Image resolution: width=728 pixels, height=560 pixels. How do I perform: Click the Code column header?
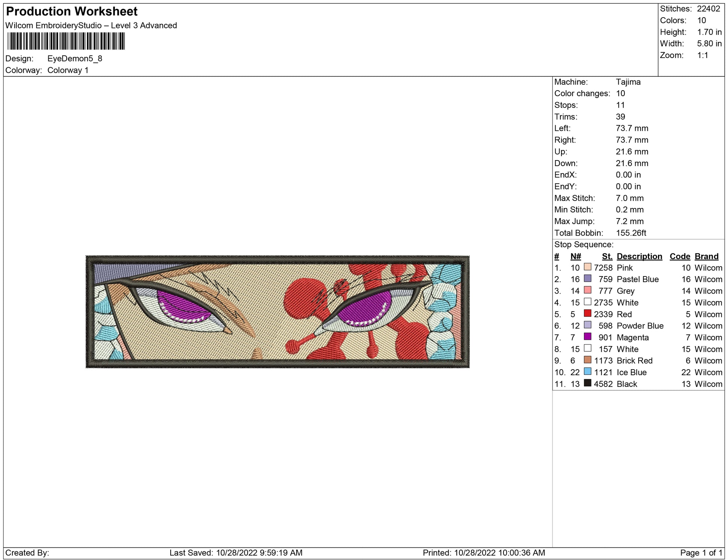(x=679, y=256)
